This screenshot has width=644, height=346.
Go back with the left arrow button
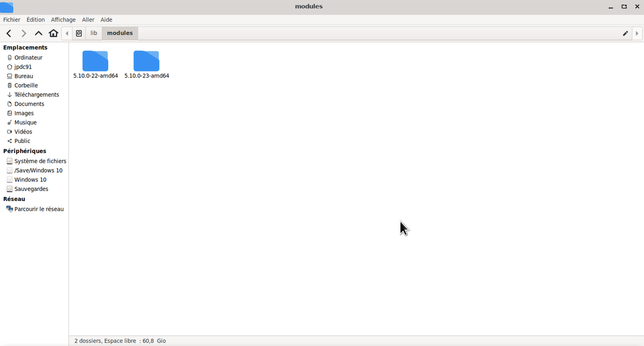click(9, 33)
